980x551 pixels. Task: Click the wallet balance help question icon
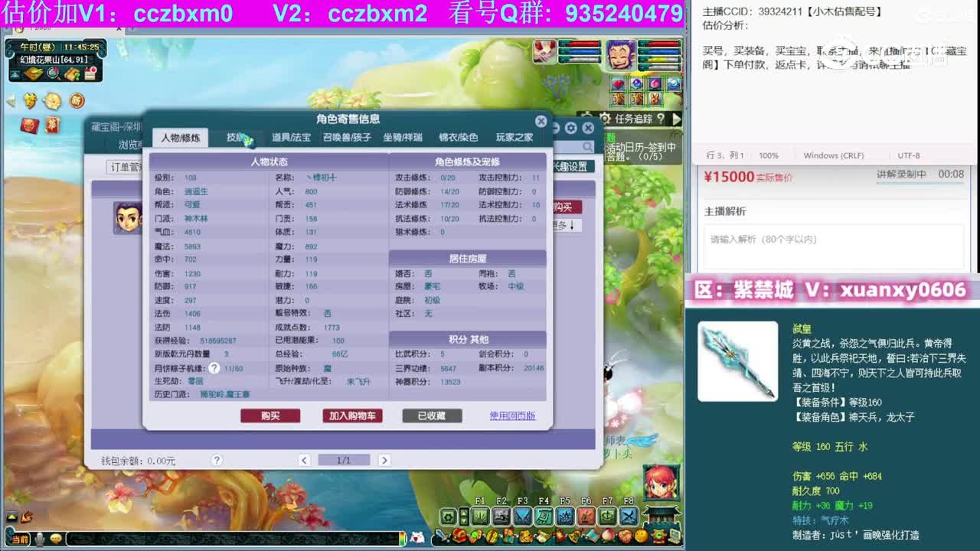(x=217, y=460)
